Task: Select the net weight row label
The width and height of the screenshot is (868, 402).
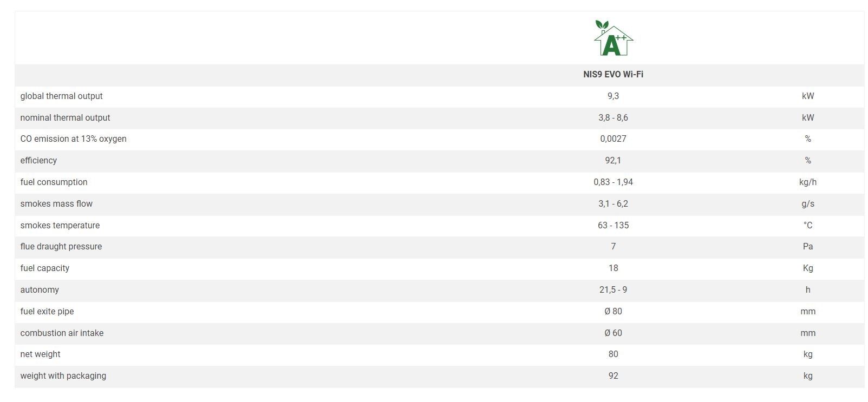Action: pos(40,354)
